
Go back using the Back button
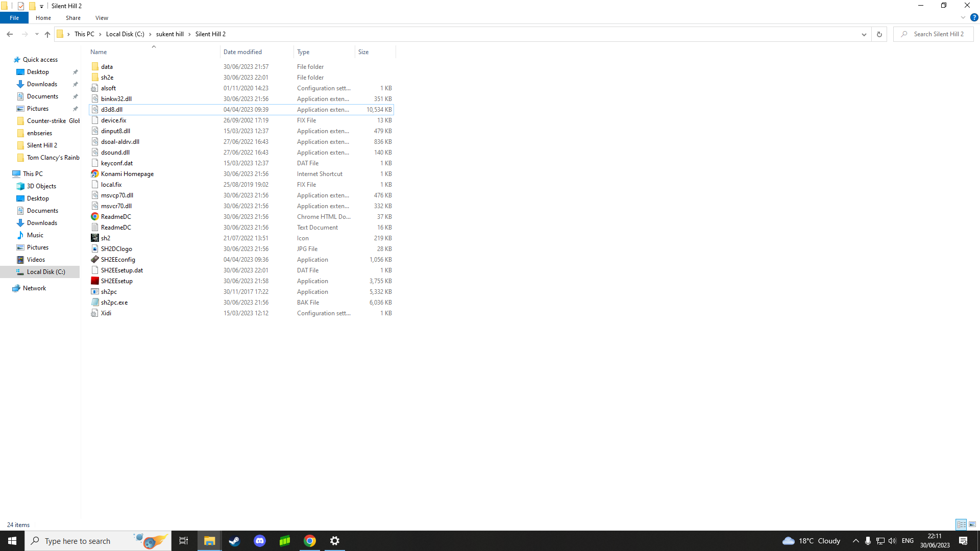coord(10,34)
